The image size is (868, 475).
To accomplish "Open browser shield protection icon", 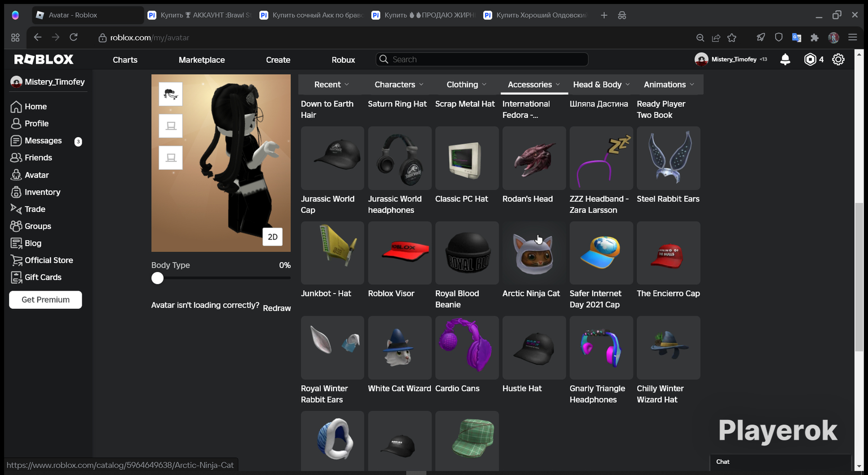I will click(779, 38).
